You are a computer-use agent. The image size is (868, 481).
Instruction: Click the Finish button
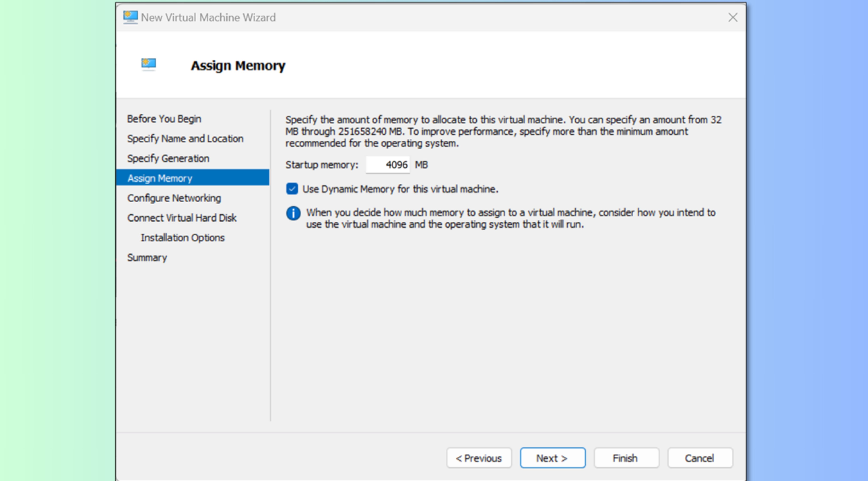[626, 458]
